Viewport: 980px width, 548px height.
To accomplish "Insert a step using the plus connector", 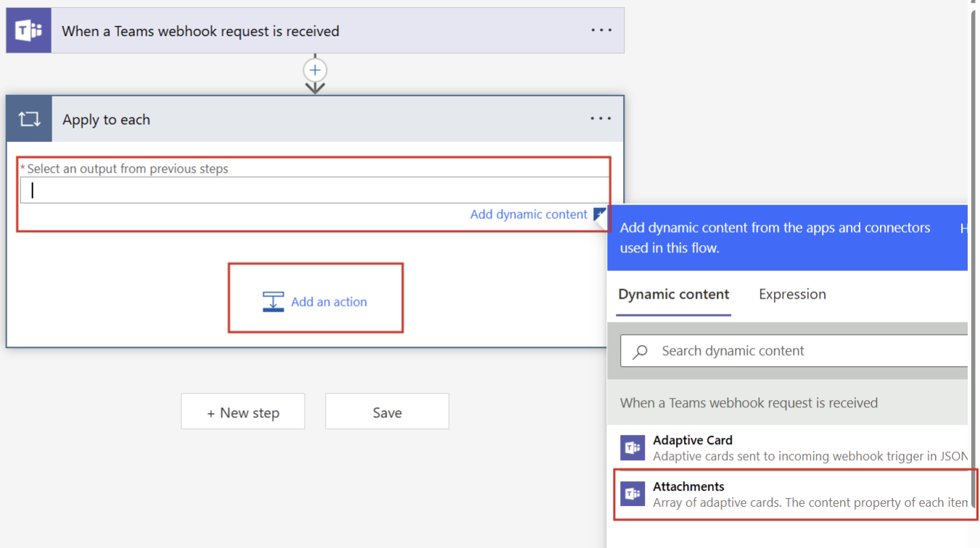I will (315, 70).
